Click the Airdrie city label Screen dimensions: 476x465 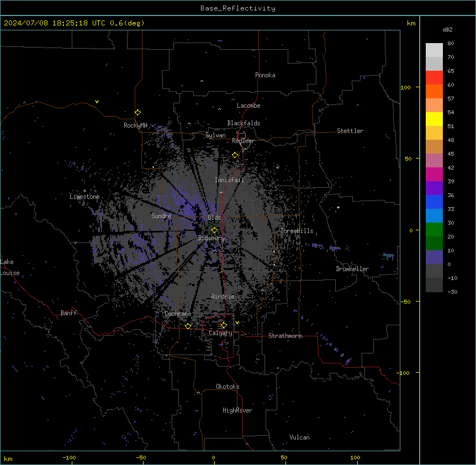[223, 297]
